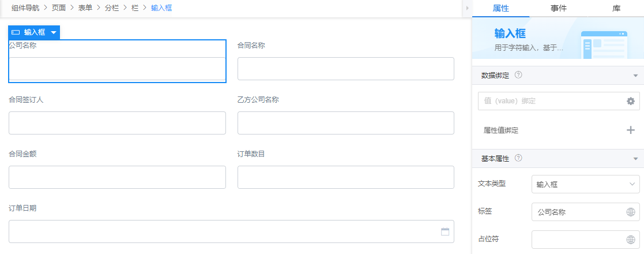Switch to the 事件 tab
The width and height of the screenshot is (644, 254).
tap(559, 8)
